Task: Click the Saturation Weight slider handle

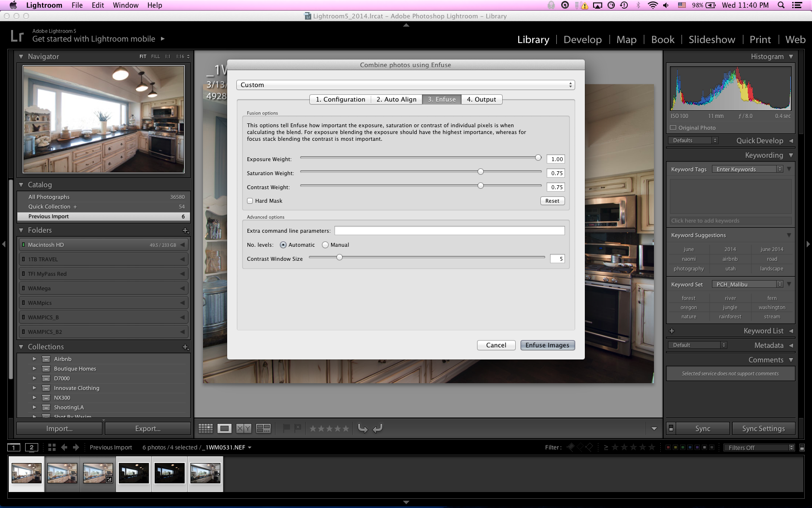Action: point(480,172)
